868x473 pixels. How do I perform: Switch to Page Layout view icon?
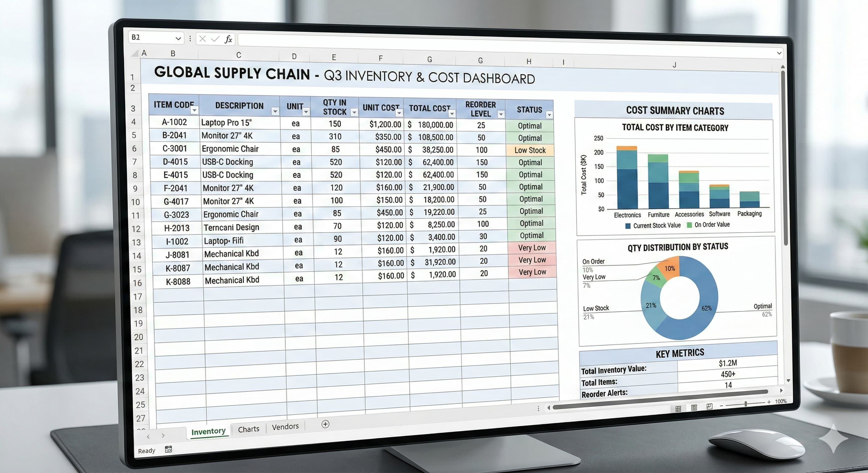pyautogui.click(x=694, y=408)
